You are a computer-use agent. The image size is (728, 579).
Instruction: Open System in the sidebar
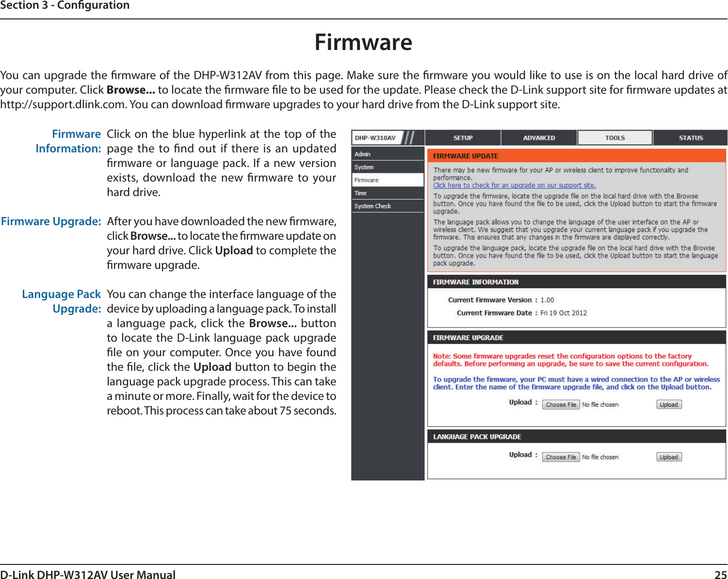[x=388, y=167]
